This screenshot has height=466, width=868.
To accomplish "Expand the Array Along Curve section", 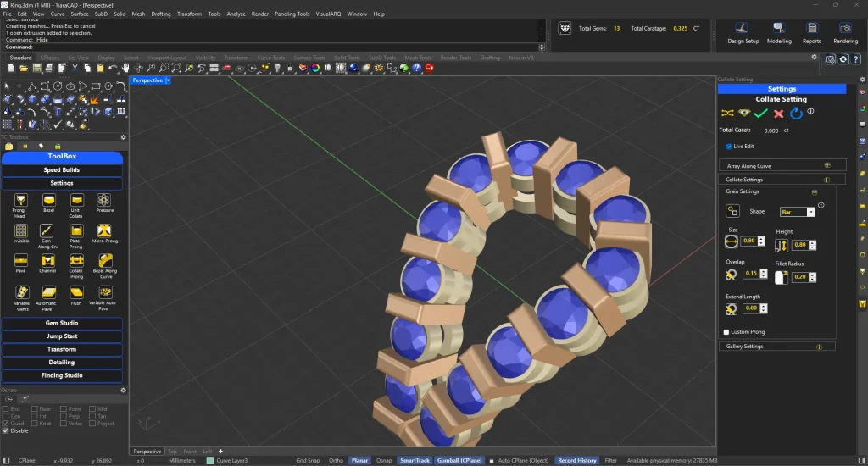I will 827,166.
